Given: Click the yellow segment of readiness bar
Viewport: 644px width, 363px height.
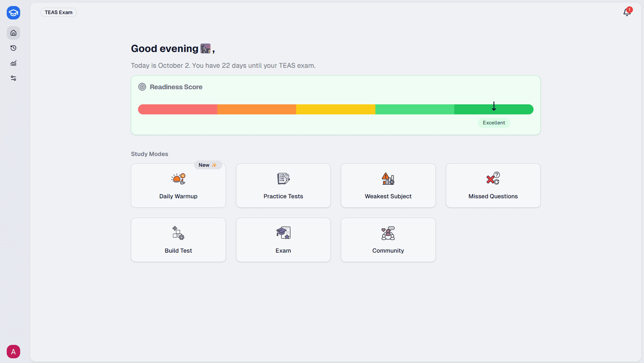Looking at the screenshot, I should click(x=335, y=109).
